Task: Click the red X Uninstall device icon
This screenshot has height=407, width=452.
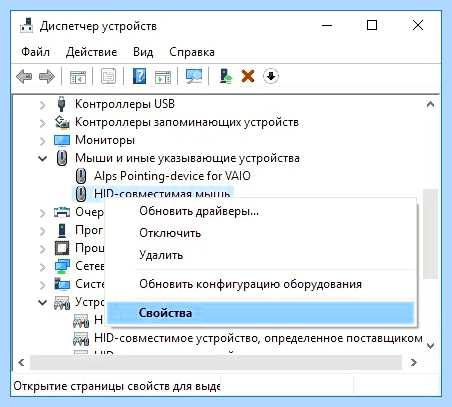Action: coord(248,76)
